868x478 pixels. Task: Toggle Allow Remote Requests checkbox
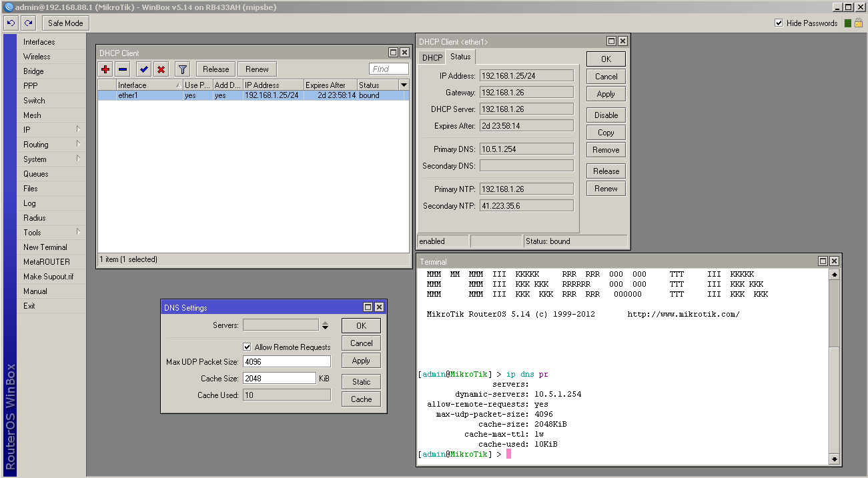tap(247, 347)
